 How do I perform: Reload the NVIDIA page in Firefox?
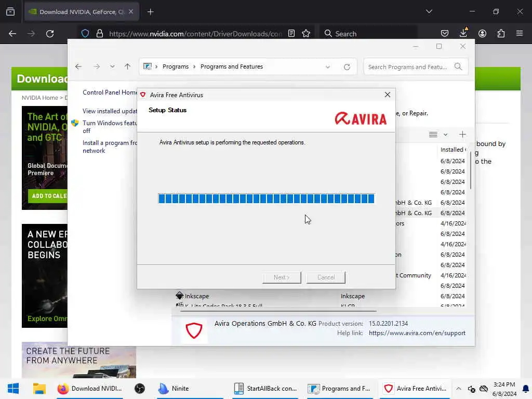pos(50,34)
